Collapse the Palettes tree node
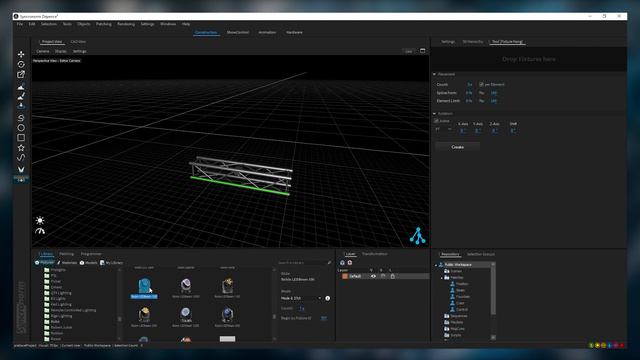This screenshot has width=640, height=360. coord(442,278)
